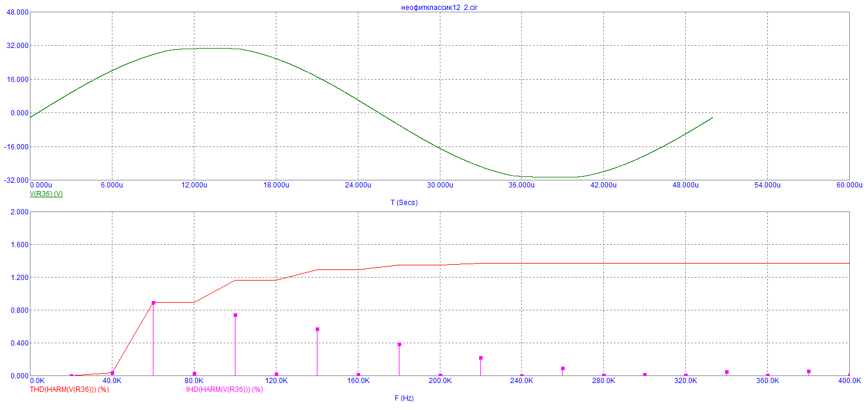Click the 54.000u time axis value

point(768,185)
